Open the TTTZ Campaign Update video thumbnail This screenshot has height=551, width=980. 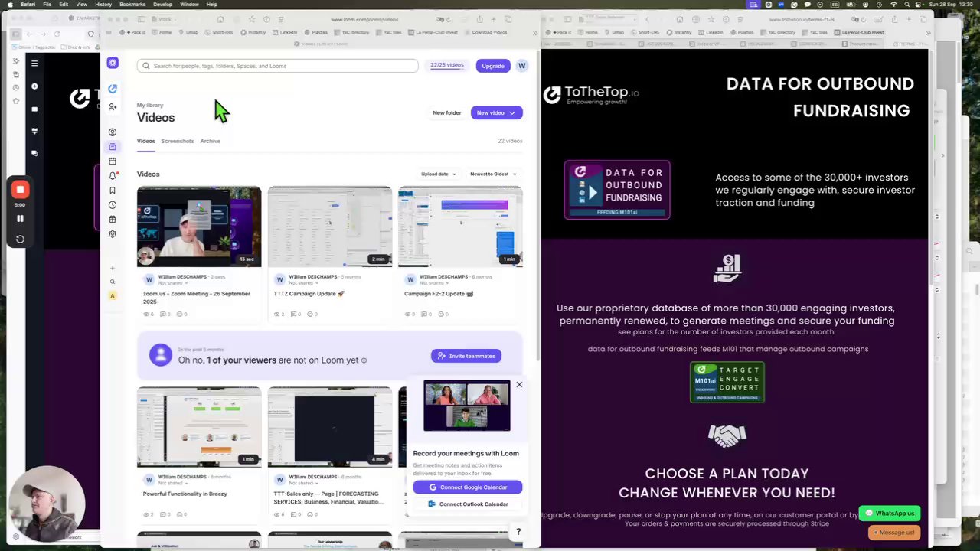tap(330, 227)
